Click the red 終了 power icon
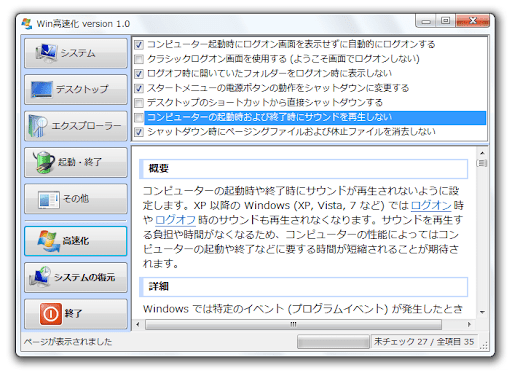This screenshot has width=512, height=373. point(51,313)
